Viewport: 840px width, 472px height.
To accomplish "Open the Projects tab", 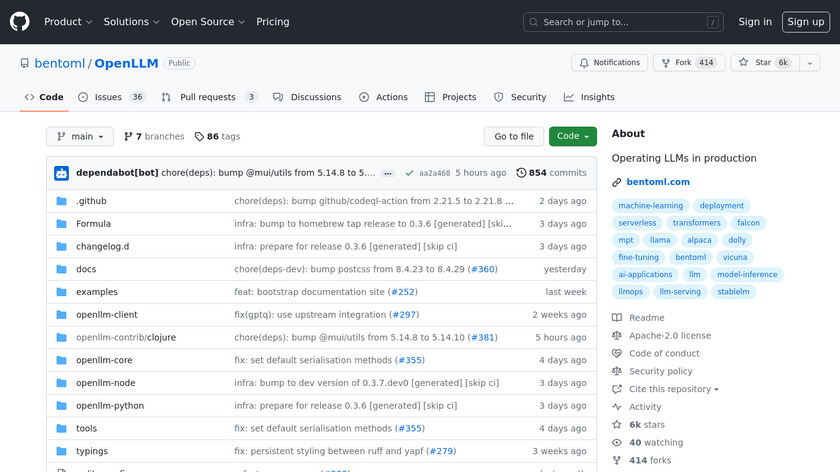I will (451, 97).
